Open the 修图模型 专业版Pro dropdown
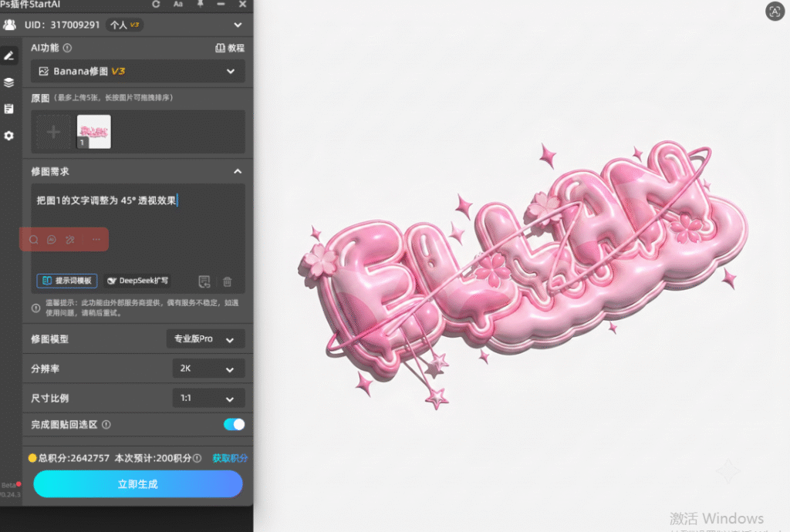 (x=205, y=338)
